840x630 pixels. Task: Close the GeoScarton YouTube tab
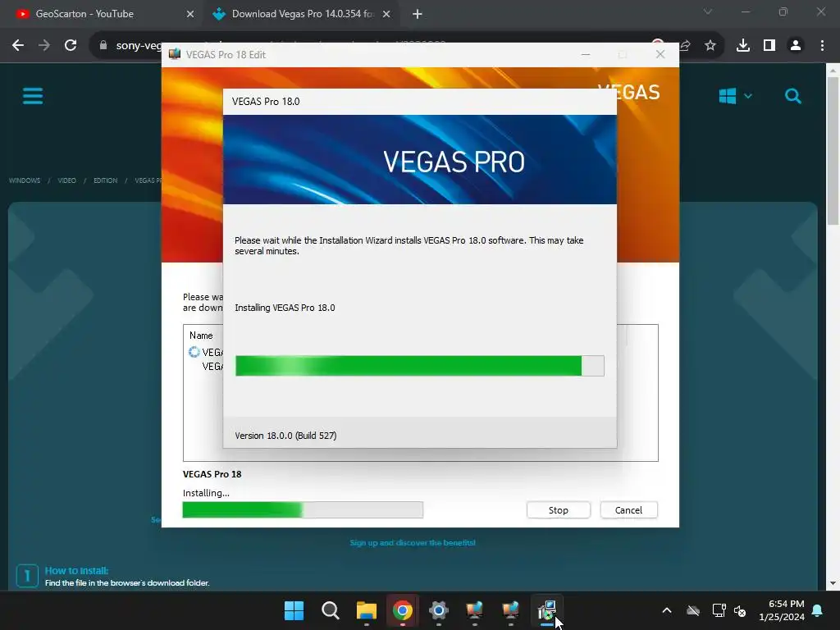click(x=190, y=14)
